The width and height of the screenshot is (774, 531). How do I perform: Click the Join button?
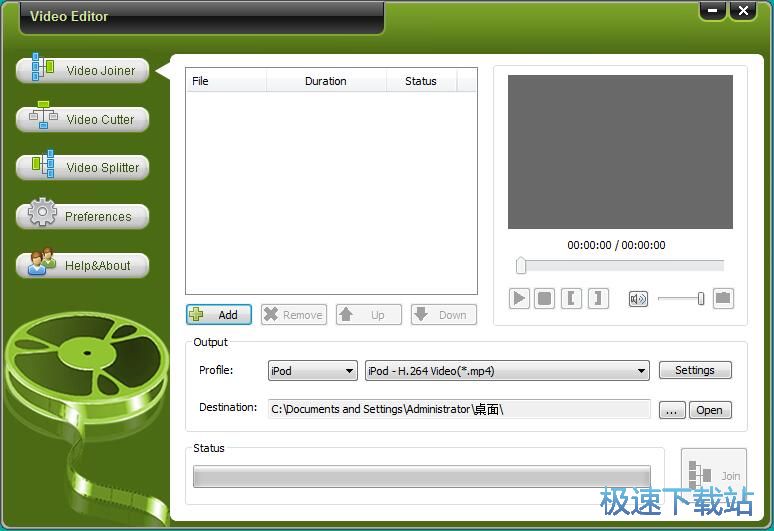click(x=714, y=474)
